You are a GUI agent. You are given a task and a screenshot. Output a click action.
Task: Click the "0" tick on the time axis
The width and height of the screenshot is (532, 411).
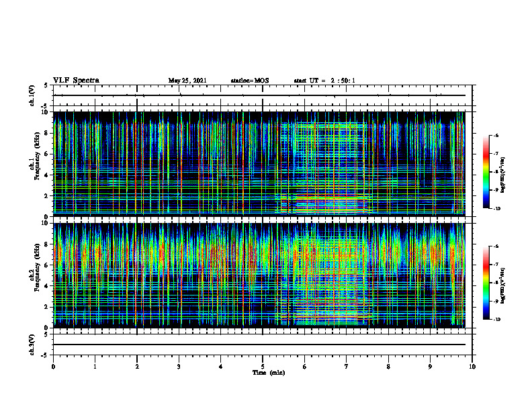[53, 367]
